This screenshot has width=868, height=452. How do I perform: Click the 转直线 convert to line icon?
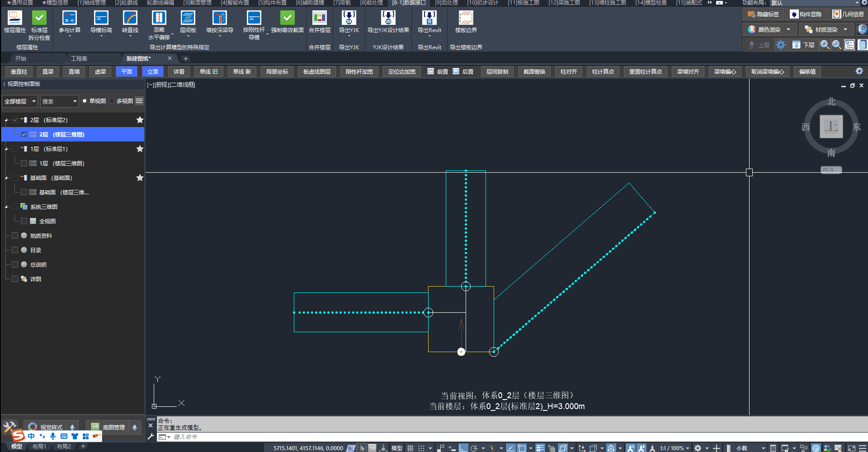tap(130, 18)
